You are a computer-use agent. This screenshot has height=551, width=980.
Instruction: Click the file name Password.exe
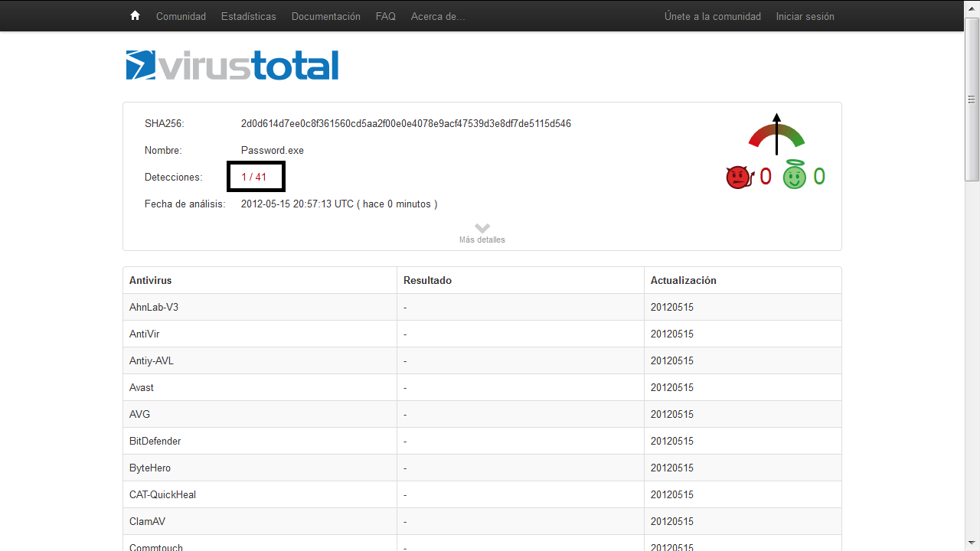(273, 150)
